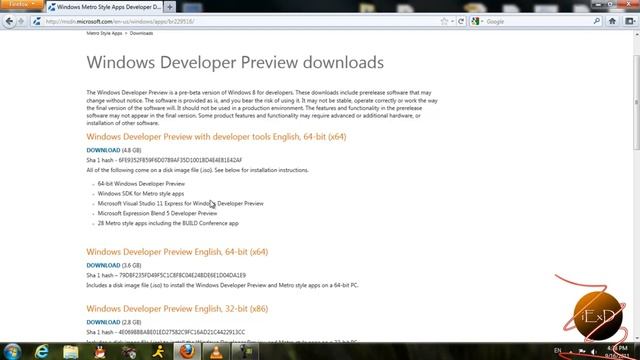
Task: Launch Internet Explorer from the taskbar
Action: [42, 351]
